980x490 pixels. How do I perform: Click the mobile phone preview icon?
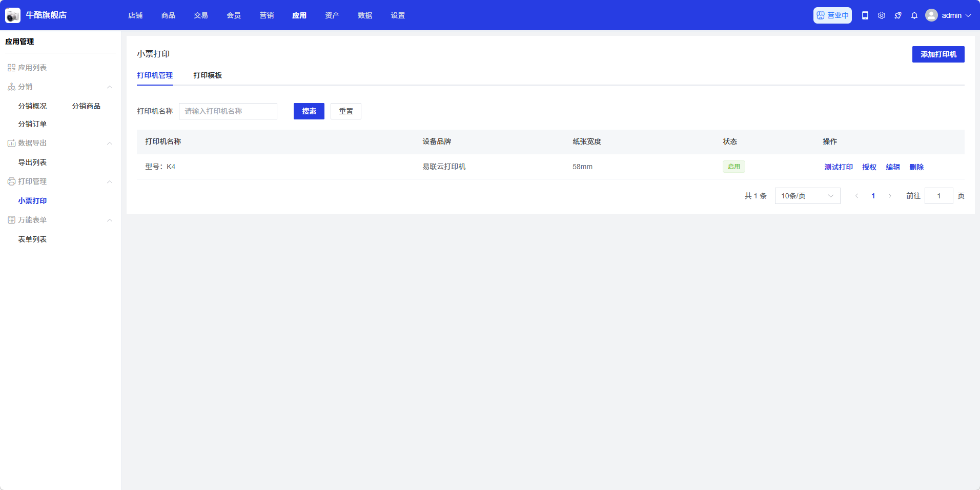pyautogui.click(x=865, y=15)
